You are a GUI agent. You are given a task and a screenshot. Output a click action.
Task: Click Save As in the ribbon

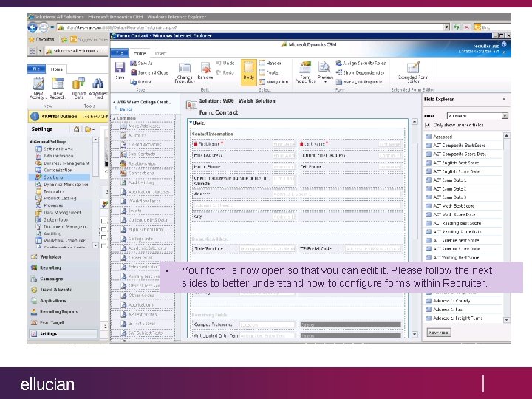tap(141, 63)
